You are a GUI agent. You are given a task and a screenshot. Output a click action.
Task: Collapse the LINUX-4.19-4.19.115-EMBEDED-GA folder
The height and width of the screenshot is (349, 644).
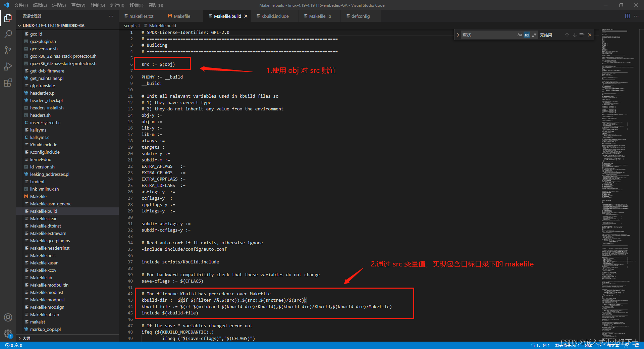coord(54,26)
